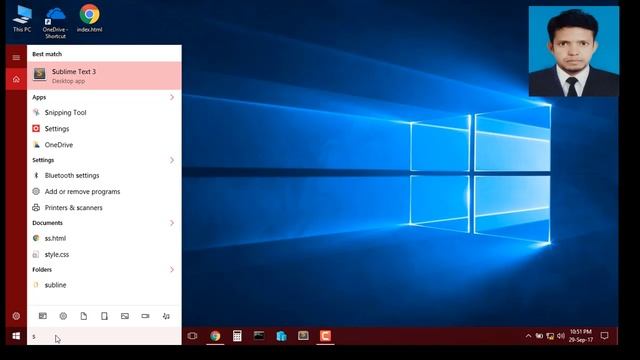
Task: Open the Sublime Text taskbar icon
Action: coord(303,336)
